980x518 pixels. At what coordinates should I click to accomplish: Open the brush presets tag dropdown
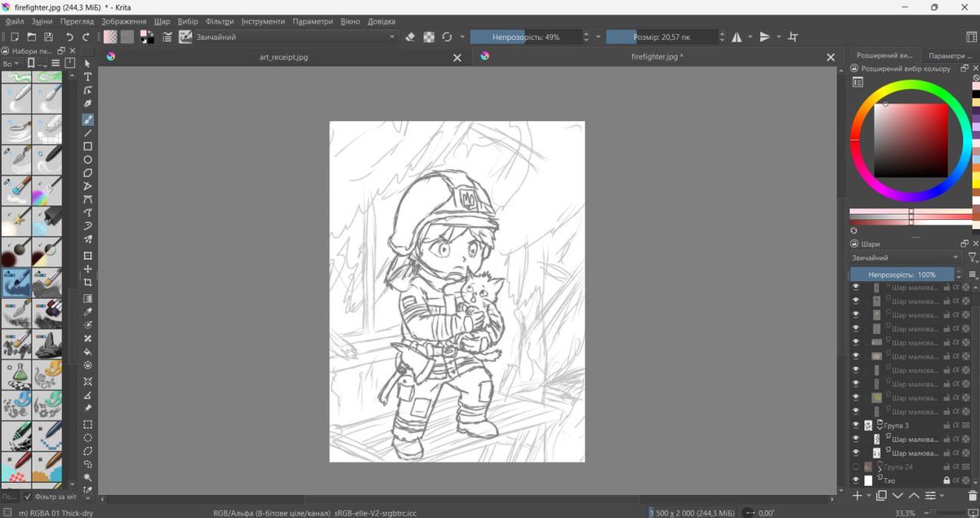coord(11,64)
